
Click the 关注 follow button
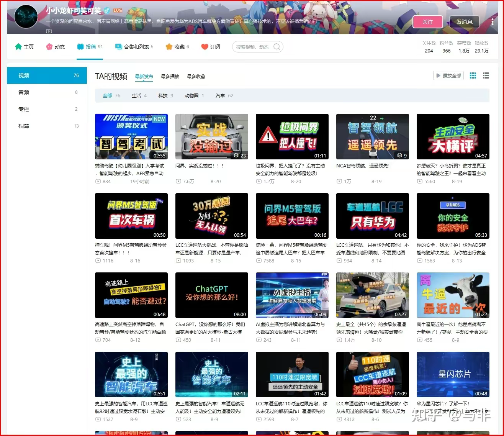tap(427, 22)
